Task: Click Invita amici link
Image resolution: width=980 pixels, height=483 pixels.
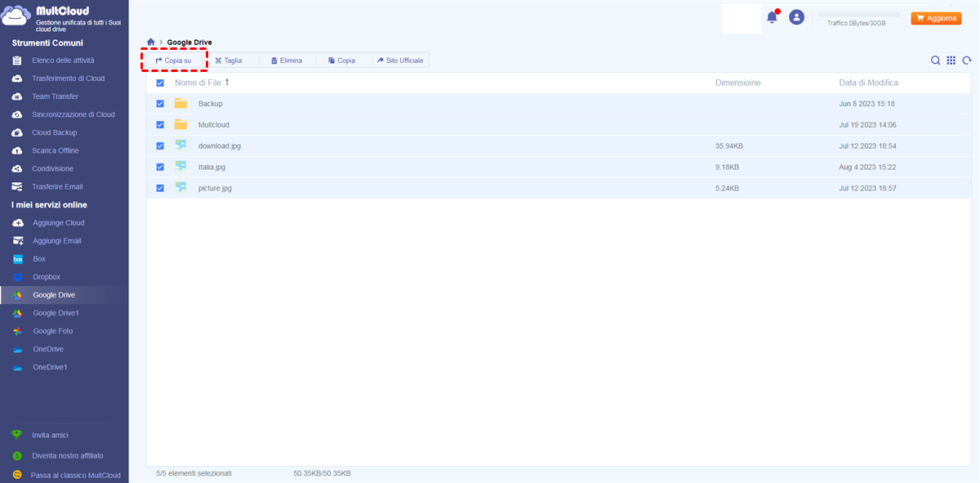Action: [51, 435]
